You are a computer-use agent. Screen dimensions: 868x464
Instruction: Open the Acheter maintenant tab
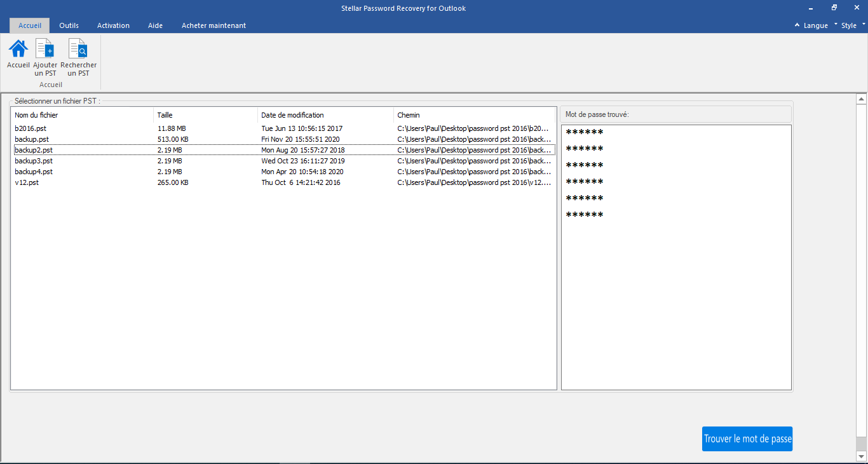click(214, 25)
